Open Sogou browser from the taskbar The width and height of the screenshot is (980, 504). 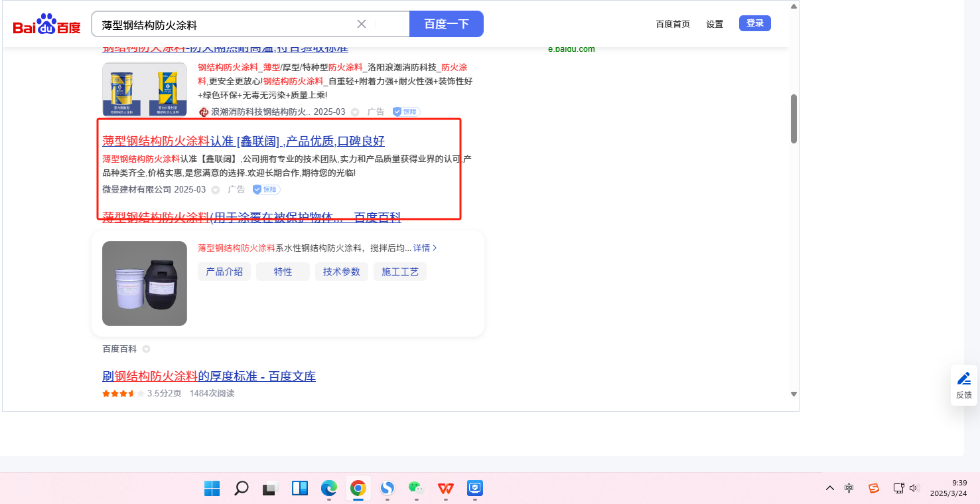pos(387,489)
